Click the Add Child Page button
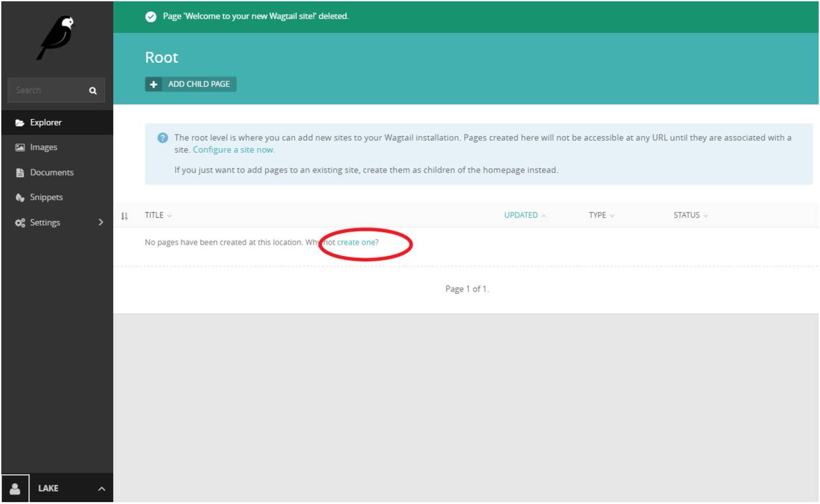Screen dimensions: 820x504 (x=190, y=84)
